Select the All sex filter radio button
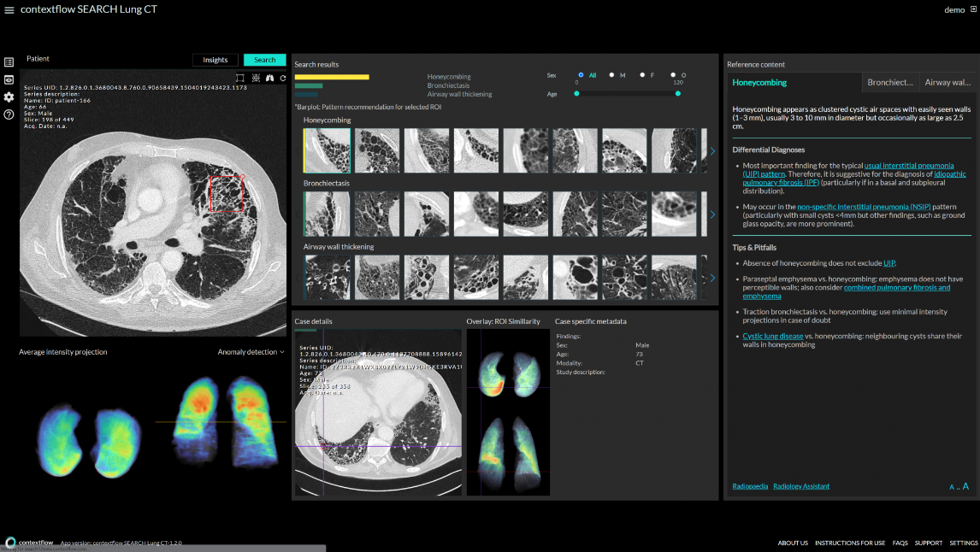This screenshot has height=552, width=980. 582,75
